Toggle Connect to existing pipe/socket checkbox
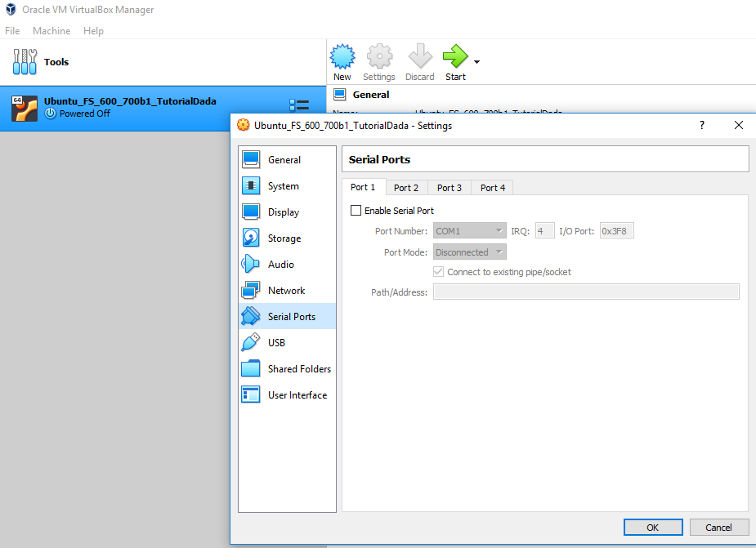Viewport: 756px width, 548px height. point(440,272)
